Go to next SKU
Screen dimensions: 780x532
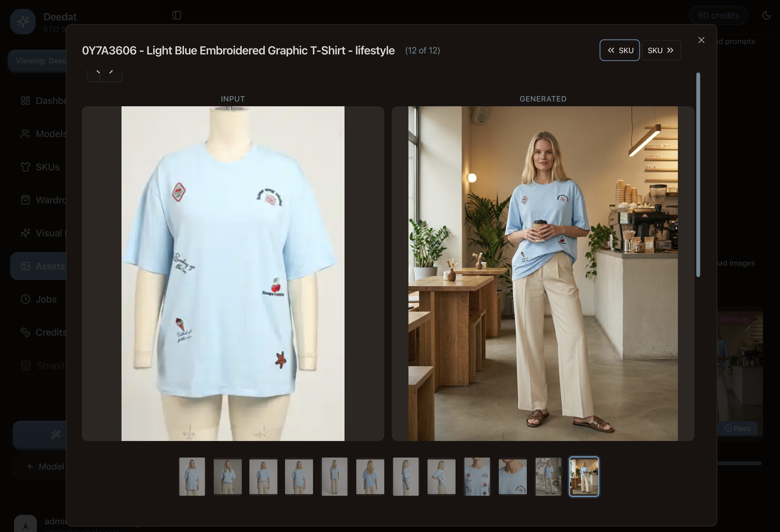(x=661, y=50)
